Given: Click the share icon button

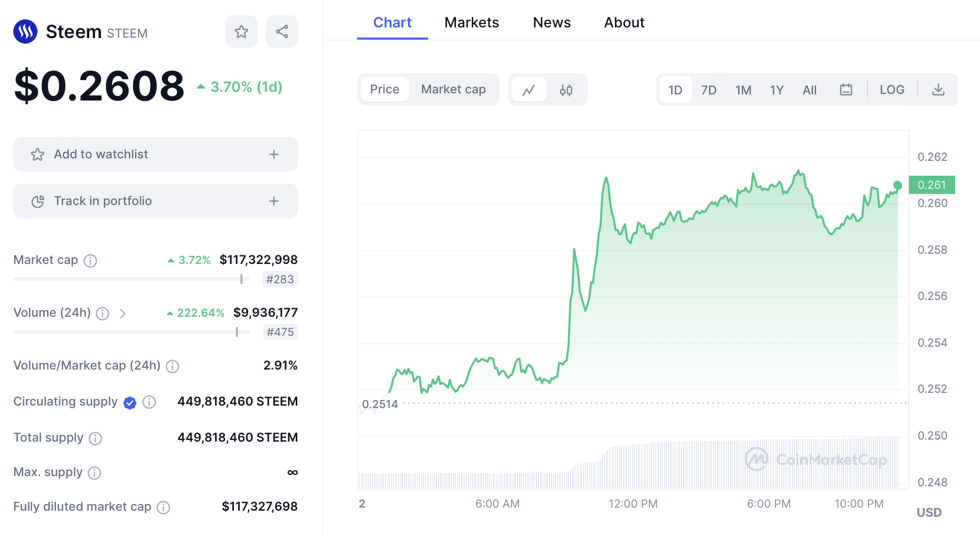Looking at the screenshot, I should tap(282, 32).
